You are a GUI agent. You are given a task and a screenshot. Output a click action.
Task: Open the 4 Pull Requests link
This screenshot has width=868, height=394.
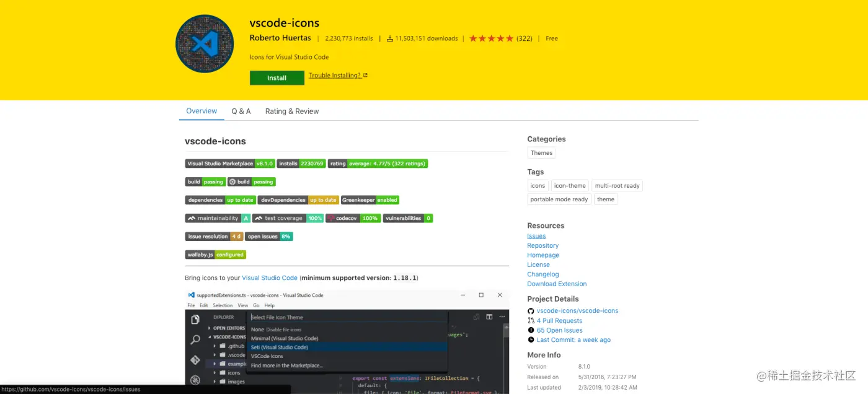(x=559, y=321)
